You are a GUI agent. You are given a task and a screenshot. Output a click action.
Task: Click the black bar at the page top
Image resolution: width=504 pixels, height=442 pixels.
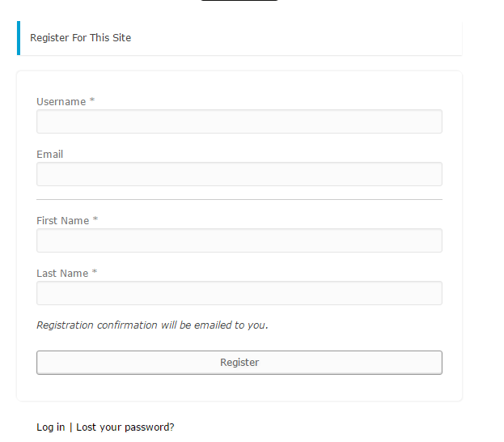[239, 0]
